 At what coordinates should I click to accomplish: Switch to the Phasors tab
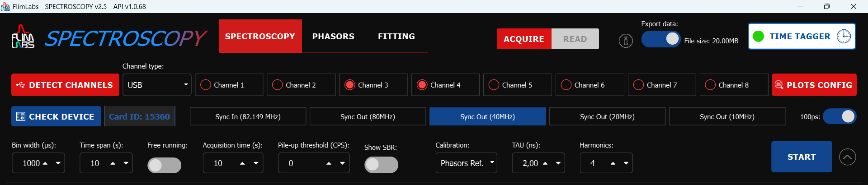tap(333, 36)
